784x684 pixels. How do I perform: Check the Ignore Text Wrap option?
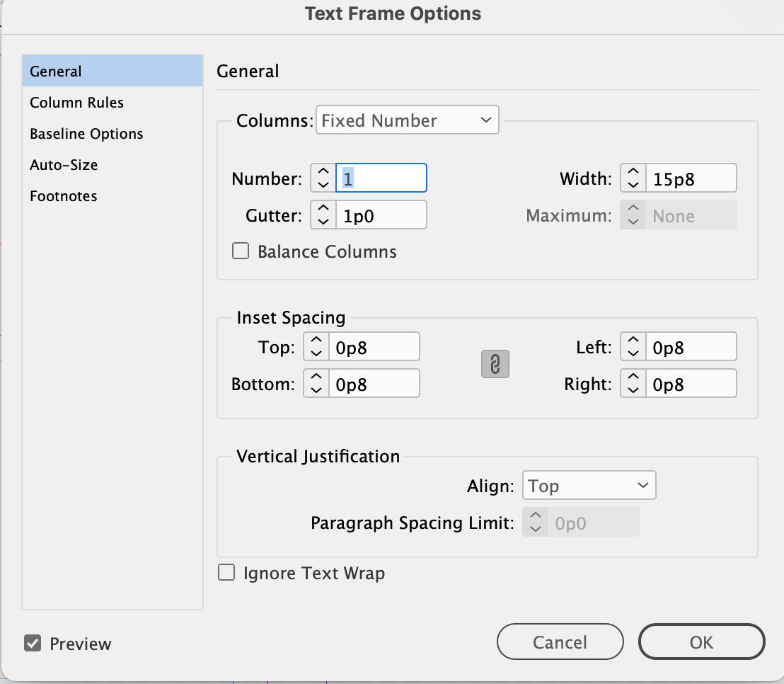tap(226, 573)
